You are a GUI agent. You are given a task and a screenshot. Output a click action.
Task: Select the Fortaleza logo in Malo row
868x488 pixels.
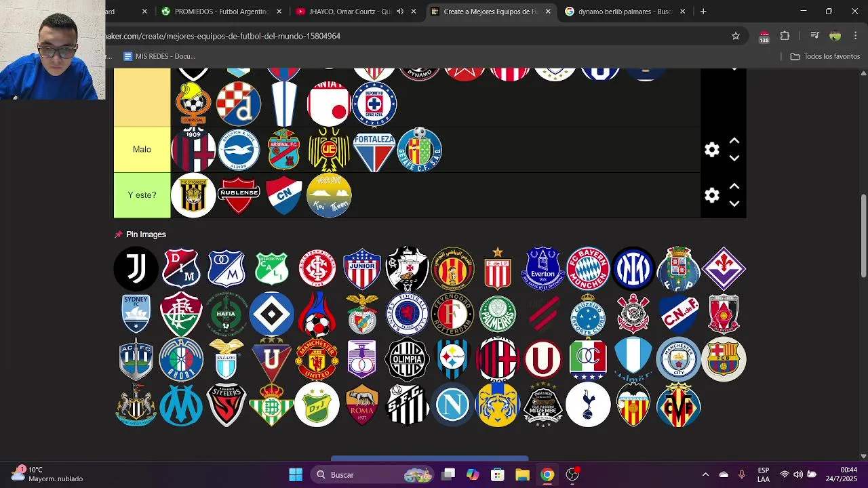(374, 150)
